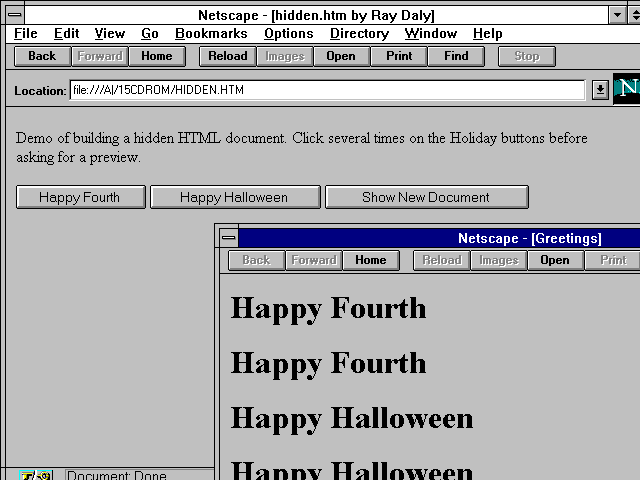The image size is (640, 480).
Task: Click the Location URL input field
Action: point(327,90)
